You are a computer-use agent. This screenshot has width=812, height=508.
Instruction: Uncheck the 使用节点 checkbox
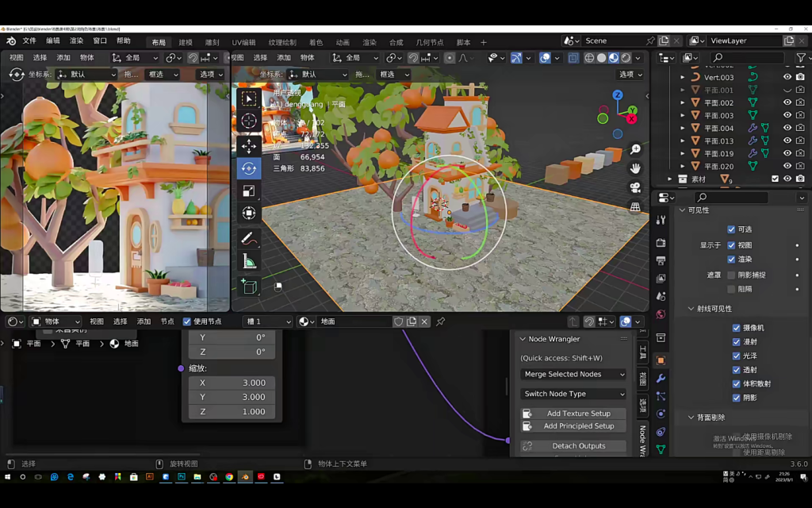[187, 321]
